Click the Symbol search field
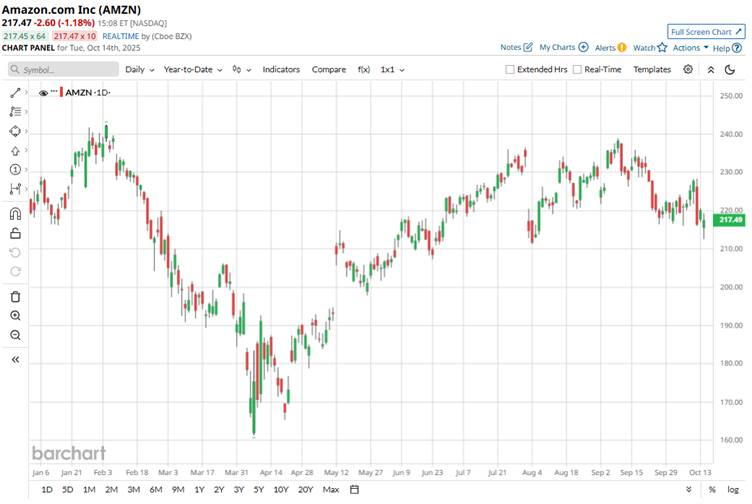 pyautogui.click(x=63, y=70)
